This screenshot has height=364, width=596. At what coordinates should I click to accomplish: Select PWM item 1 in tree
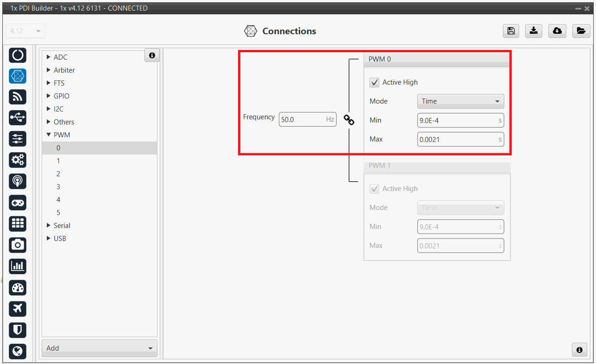click(x=58, y=161)
